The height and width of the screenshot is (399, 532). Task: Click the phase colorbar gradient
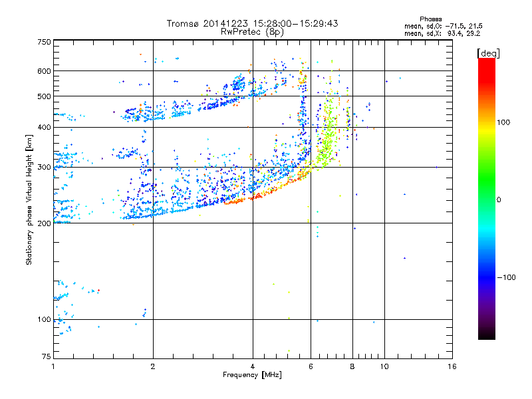coord(487,199)
